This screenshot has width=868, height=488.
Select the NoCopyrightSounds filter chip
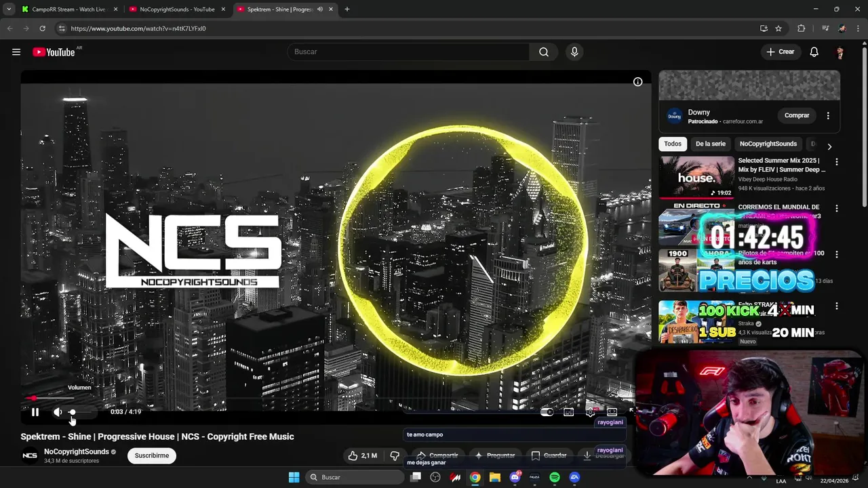click(768, 144)
